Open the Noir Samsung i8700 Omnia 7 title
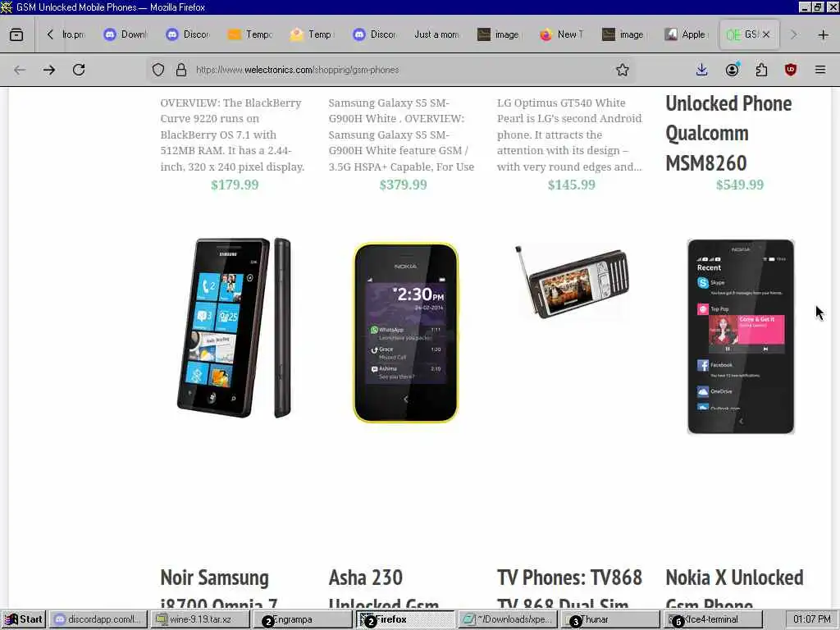Viewport: 840px width, 630px height. click(218, 588)
